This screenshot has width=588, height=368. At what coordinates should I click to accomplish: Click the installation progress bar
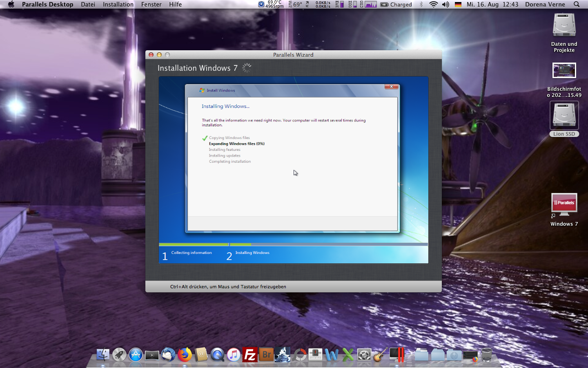pos(293,245)
